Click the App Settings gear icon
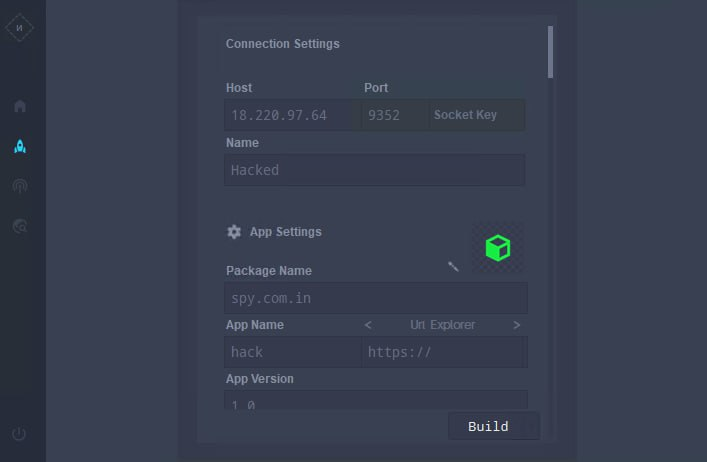This screenshot has height=462, width=707. pyautogui.click(x=234, y=232)
